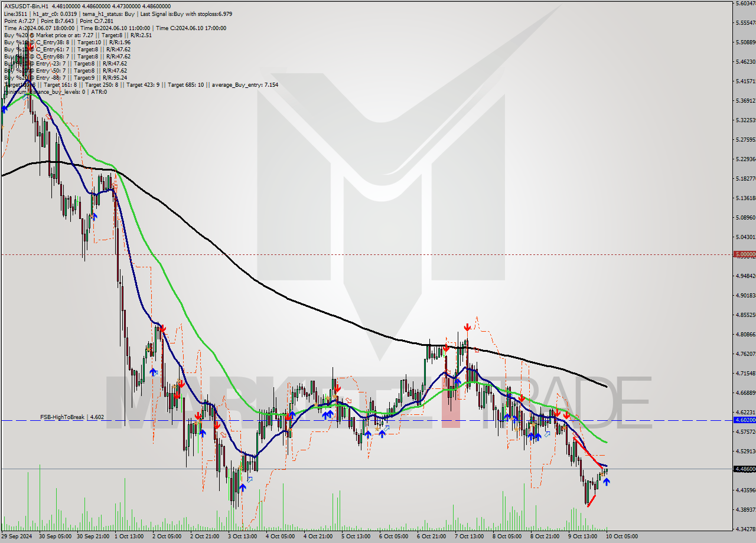Click the '3 Oct 13:00' time axis label
This screenshot has height=543, width=756.
click(x=244, y=537)
